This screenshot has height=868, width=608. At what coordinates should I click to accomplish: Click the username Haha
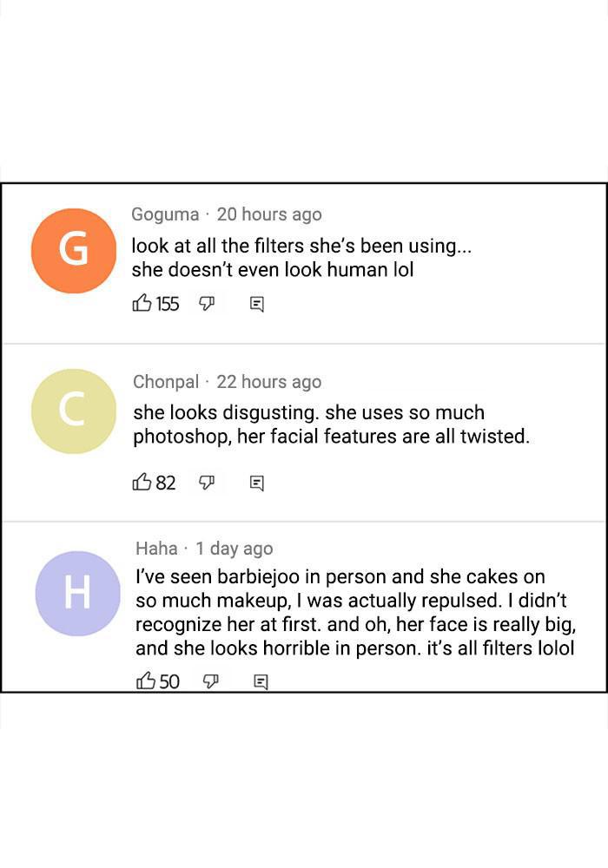tap(156, 549)
